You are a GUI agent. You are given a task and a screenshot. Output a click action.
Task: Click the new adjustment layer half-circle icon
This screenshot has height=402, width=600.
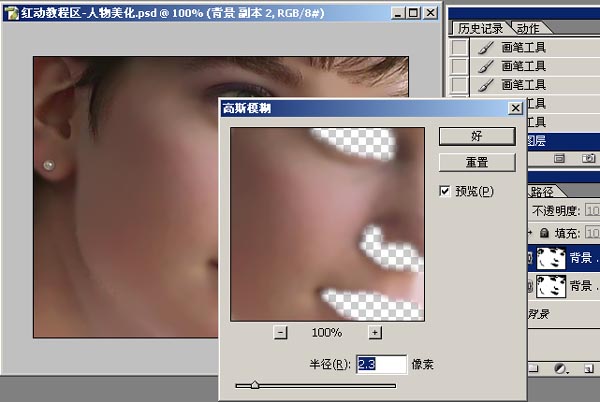(x=560, y=368)
